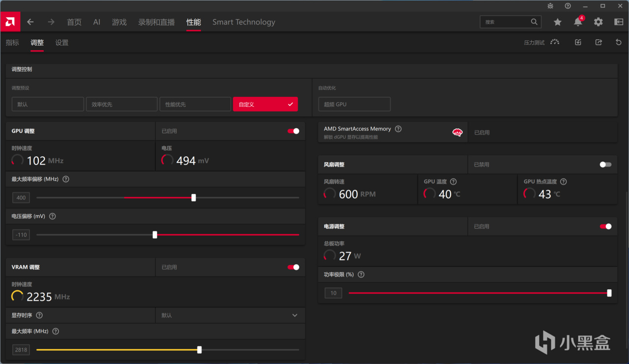Click the 电压偏移 value box showing -110
Viewport: 629px width, 364px height.
tap(21, 235)
